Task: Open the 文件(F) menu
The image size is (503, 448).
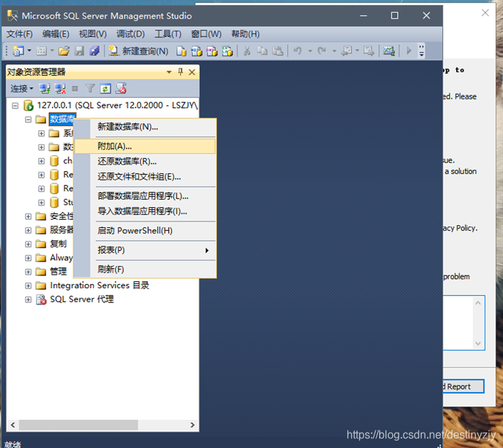Action: (x=19, y=34)
